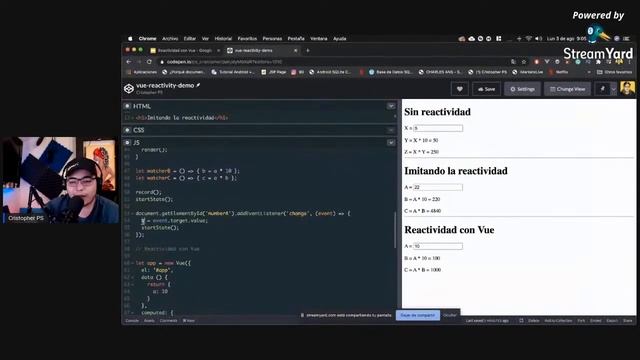Click the Chrome address bar
The image size is (640, 360).
coord(335,62)
